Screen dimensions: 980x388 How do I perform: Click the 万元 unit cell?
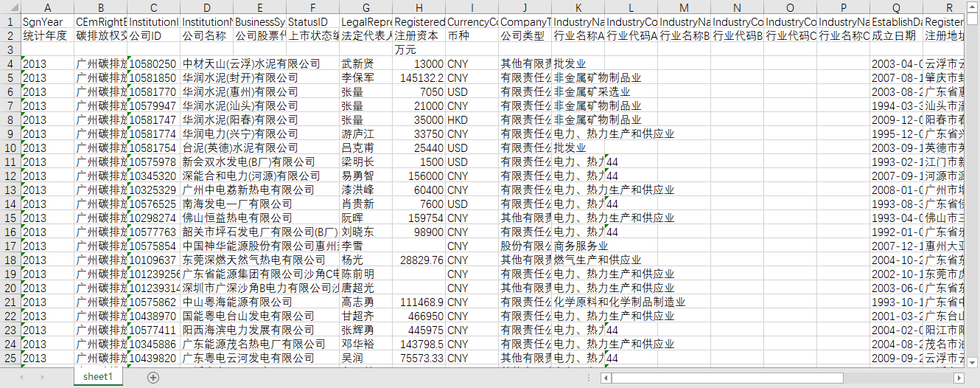[x=419, y=49]
